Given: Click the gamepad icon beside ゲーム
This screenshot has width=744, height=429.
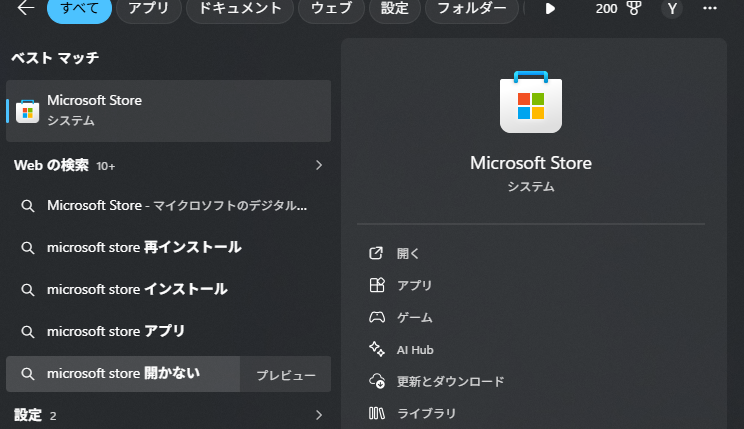Looking at the screenshot, I should (377, 317).
